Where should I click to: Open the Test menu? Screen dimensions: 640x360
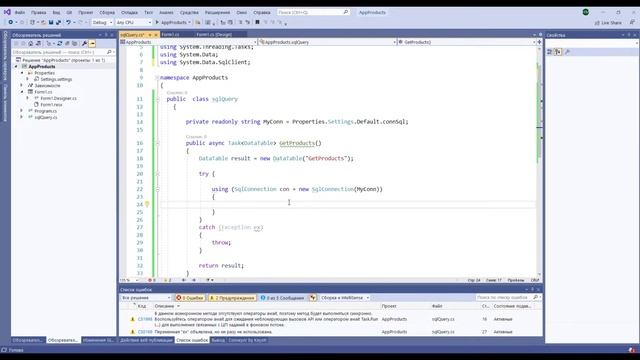[148, 12]
